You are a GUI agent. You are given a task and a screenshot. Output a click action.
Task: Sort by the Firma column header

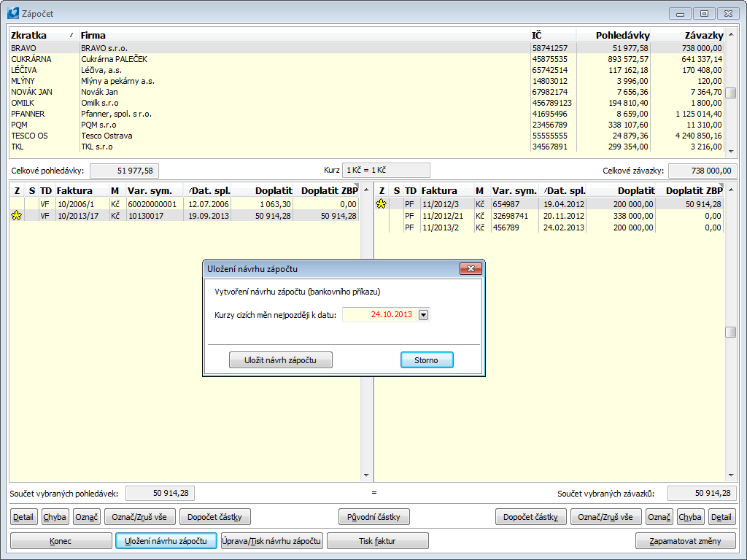click(304, 35)
